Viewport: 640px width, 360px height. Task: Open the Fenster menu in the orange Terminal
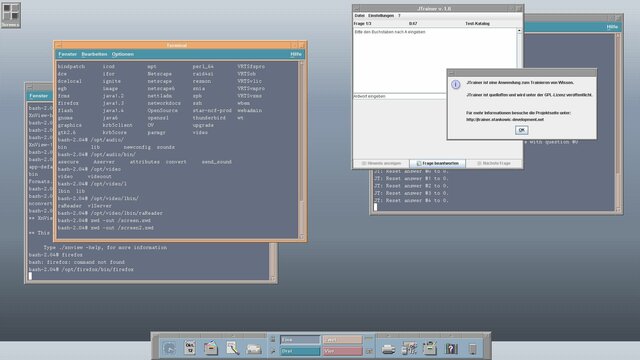click(x=67, y=54)
